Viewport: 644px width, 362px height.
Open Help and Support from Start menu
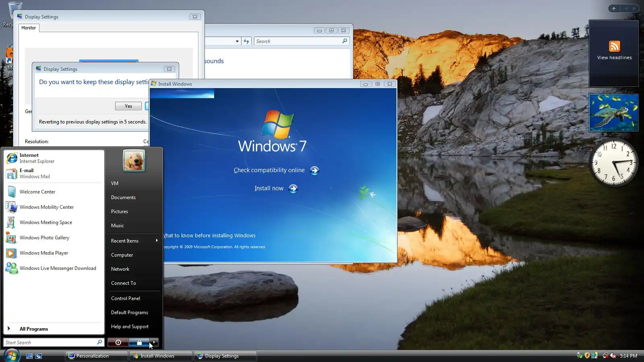click(x=130, y=327)
